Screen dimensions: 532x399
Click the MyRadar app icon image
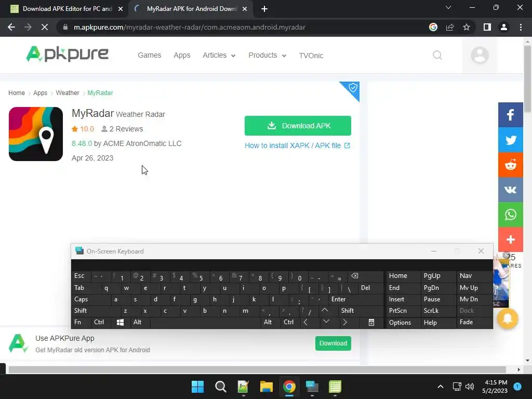pyautogui.click(x=36, y=134)
